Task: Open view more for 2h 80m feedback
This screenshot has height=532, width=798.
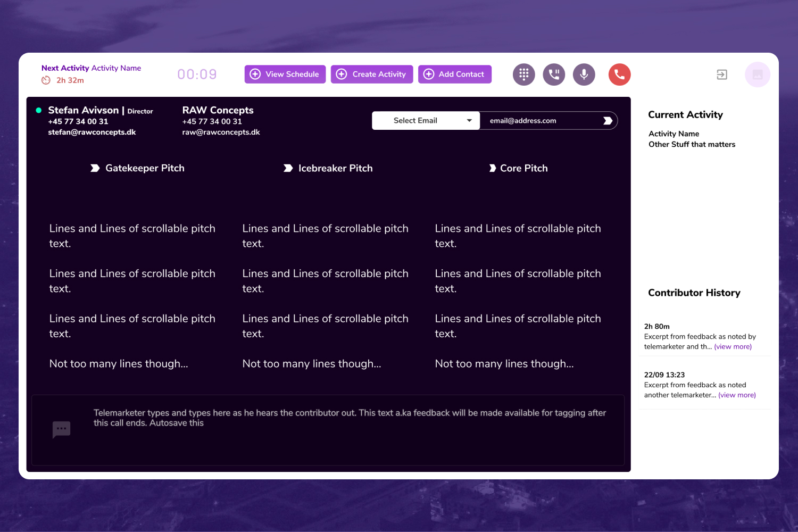Action: coord(733,347)
